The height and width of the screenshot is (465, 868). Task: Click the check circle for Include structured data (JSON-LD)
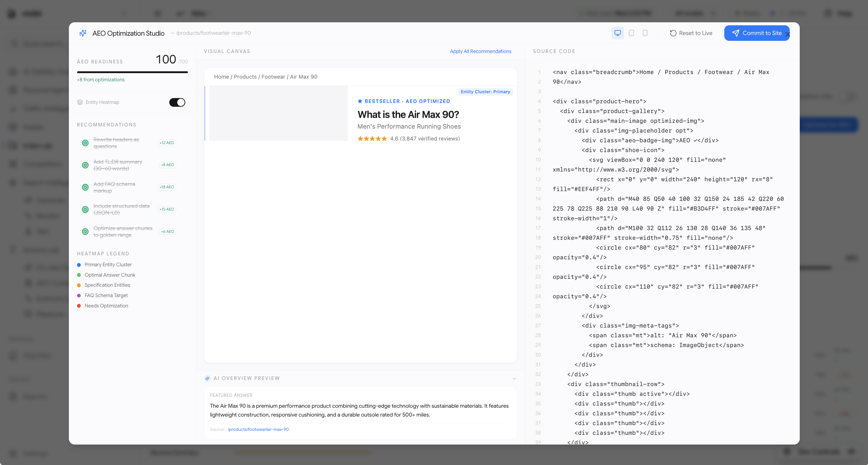pyautogui.click(x=85, y=209)
